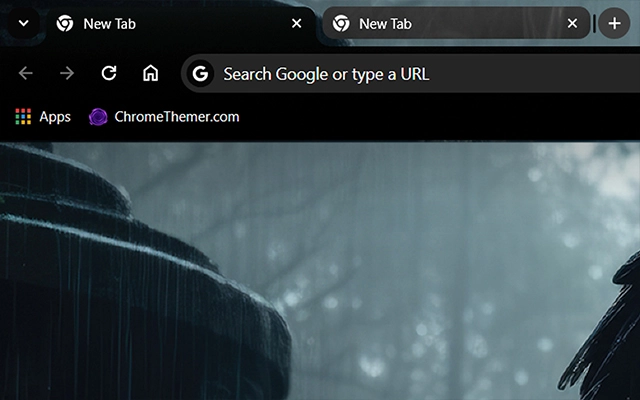
Task: Close the second New Tab tab
Action: tap(572, 24)
